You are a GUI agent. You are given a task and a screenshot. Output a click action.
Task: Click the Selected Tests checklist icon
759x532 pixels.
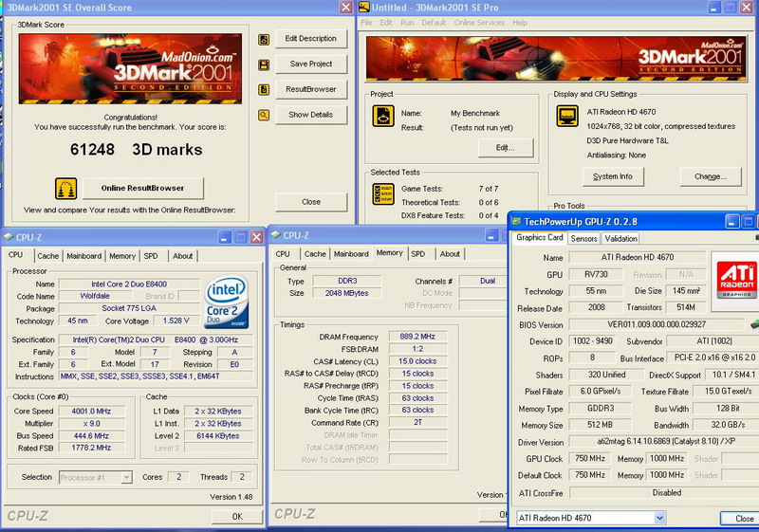pyautogui.click(x=383, y=194)
